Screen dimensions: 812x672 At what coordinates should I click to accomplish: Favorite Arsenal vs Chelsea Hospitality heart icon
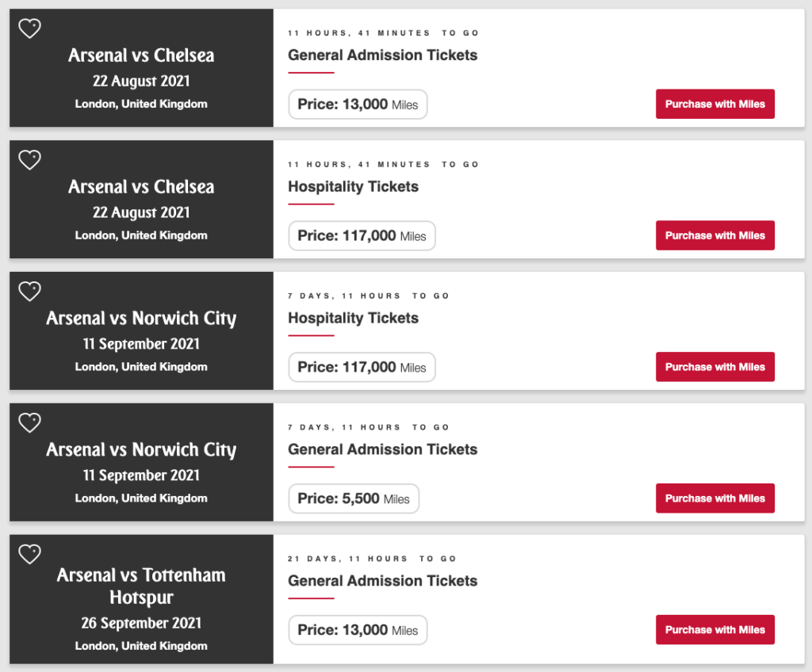29,160
